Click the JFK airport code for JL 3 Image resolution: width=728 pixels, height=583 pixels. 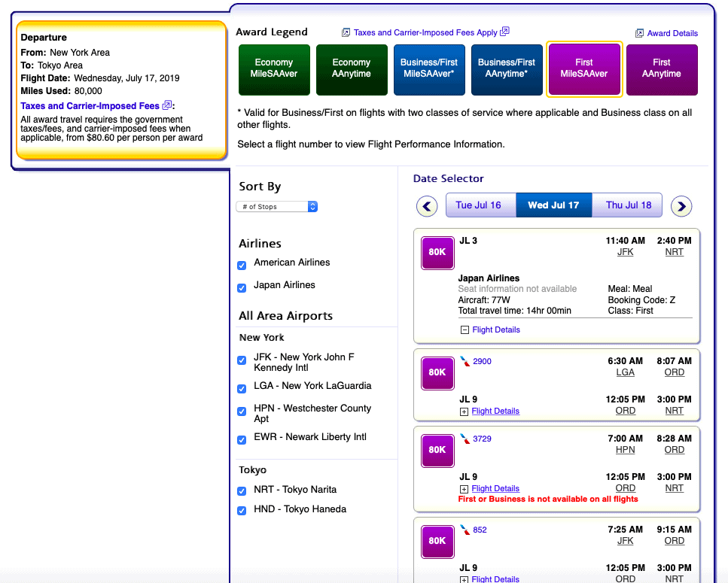point(625,252)
